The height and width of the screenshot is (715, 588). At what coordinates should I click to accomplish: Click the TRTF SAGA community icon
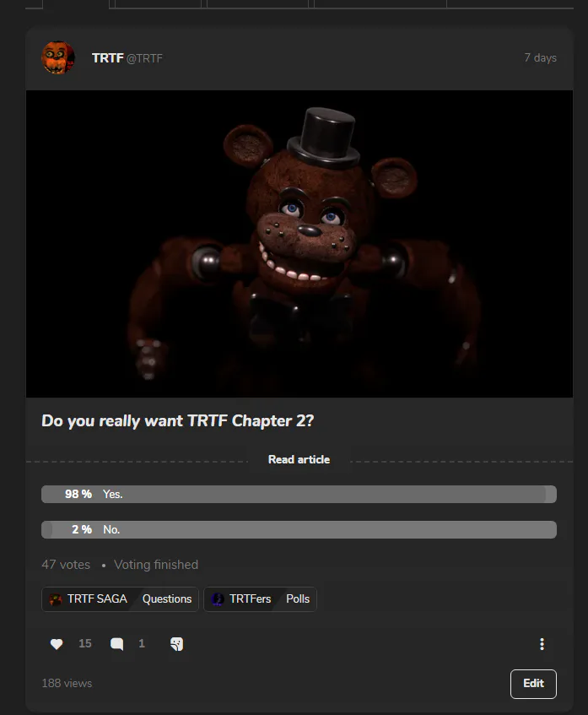click(56, 599)
